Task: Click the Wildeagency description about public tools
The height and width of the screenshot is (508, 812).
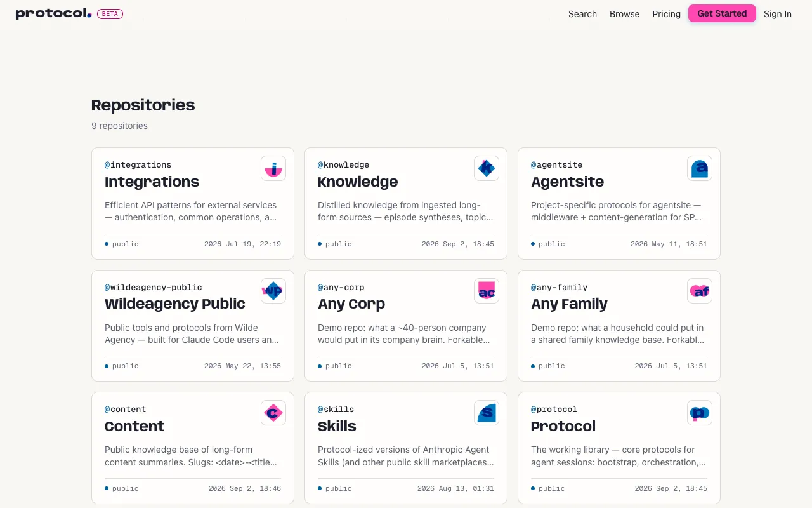Action: 192,334
